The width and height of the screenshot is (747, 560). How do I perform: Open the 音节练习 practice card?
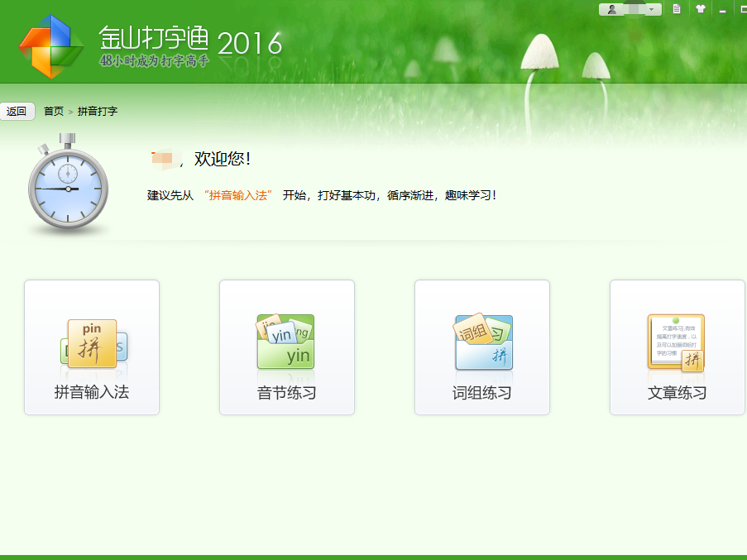287,347
